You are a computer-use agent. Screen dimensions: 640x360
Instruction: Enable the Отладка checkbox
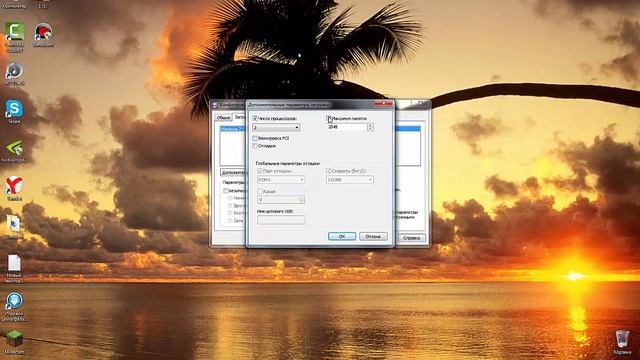click(255, 146)
